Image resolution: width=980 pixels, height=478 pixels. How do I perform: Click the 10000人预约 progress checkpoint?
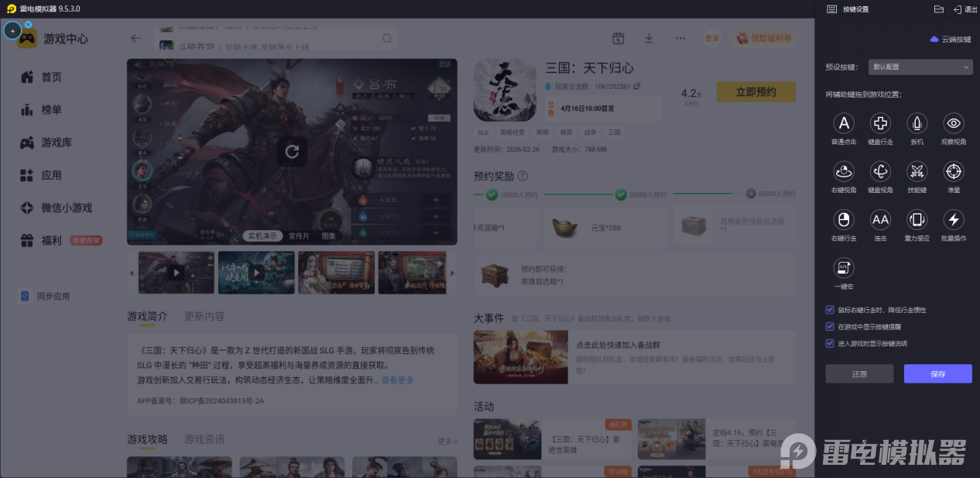click(492, 194)
